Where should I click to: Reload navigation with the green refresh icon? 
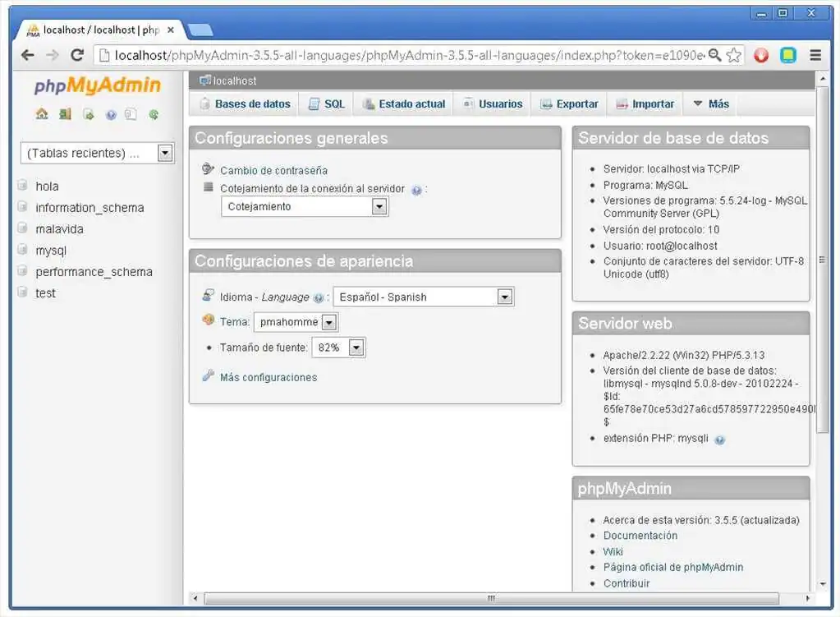(x=154, y=114)
